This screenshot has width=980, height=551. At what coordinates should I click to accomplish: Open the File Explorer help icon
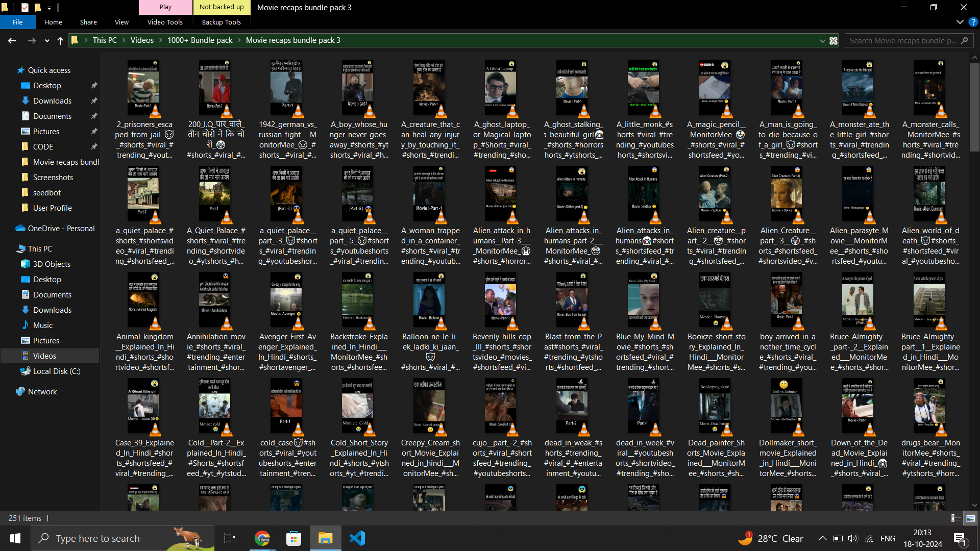[973, 22]
